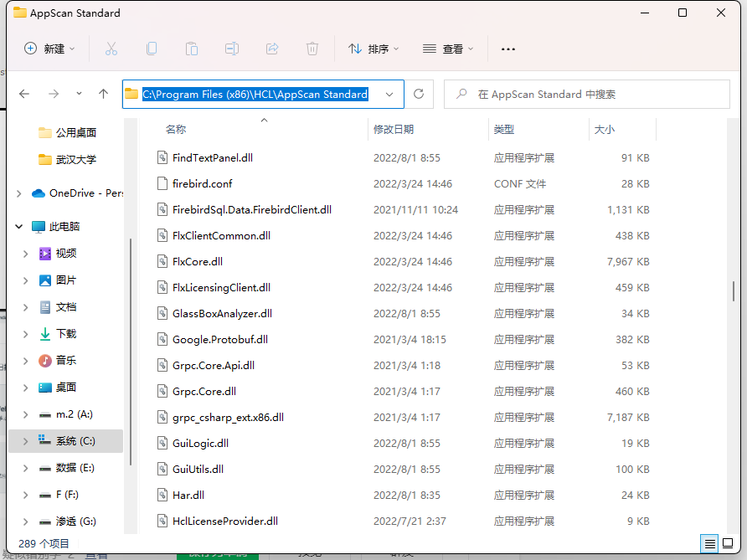Click the Downloads green arrow icon
This screenshot has width=747, height=560.
point(44,334)
